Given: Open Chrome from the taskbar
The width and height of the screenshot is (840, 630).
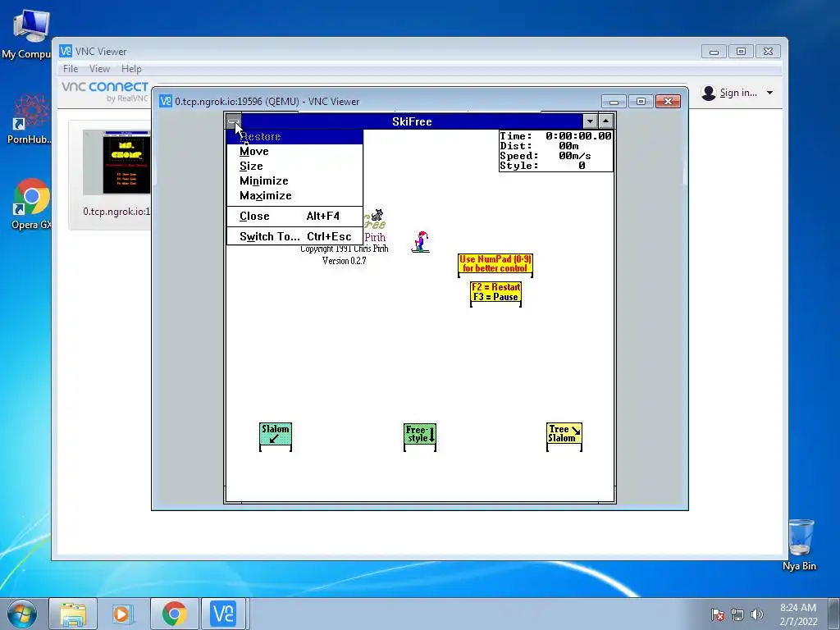Looking at the screenshot, I should coord(174,614).
